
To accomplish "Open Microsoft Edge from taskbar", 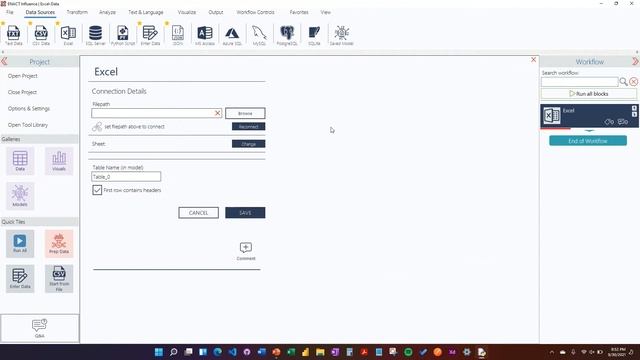I will click(x=218, y=352).
